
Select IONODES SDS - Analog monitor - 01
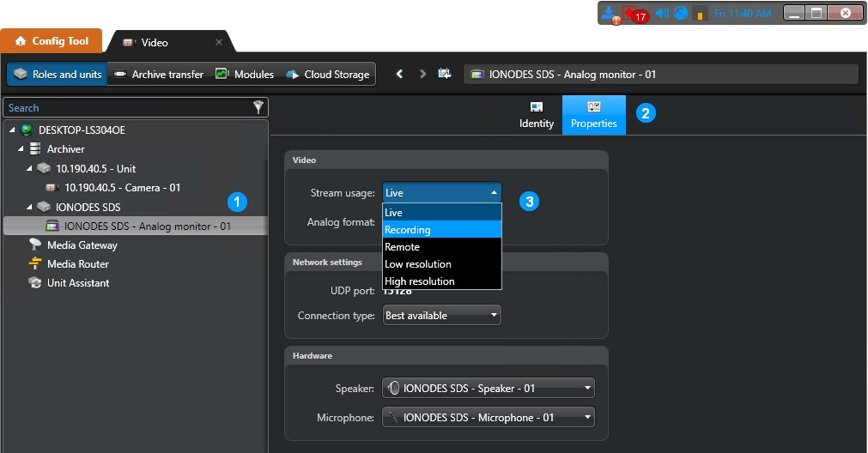coord(148,226)
